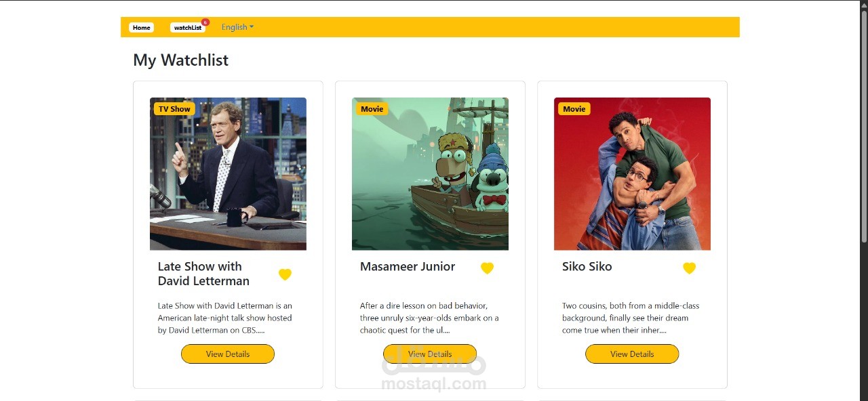Go to the Home tab
The height and width of the screenshot is (401, 868).
tap(142, 28)
